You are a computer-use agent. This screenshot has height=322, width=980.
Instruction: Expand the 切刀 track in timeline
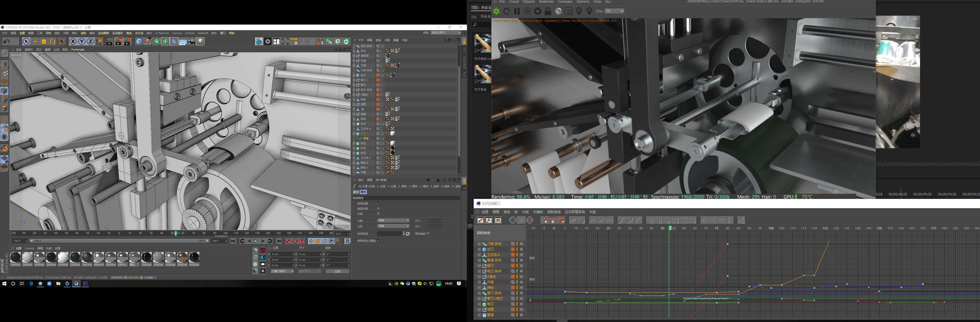[x=479, y=249]
